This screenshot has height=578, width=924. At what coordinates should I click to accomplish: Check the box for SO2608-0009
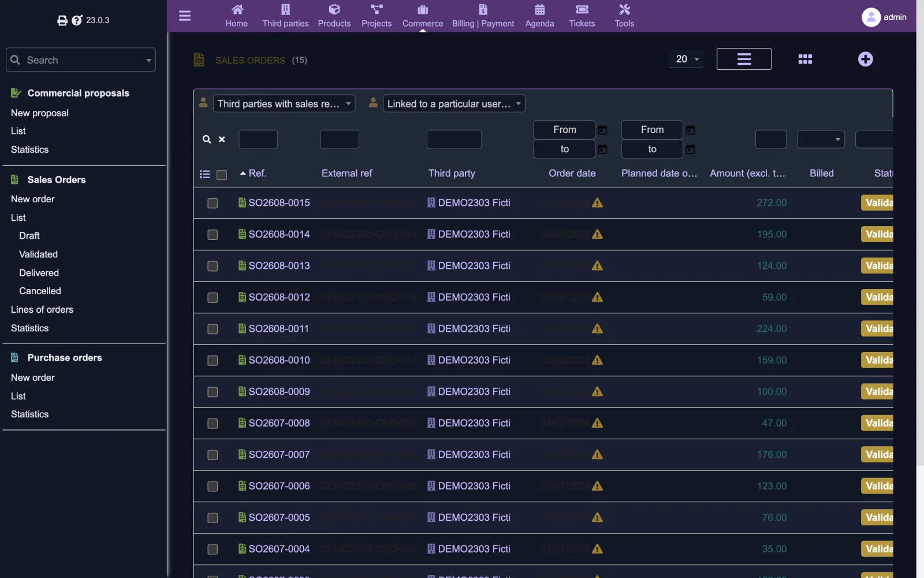(x=213, y=392)
